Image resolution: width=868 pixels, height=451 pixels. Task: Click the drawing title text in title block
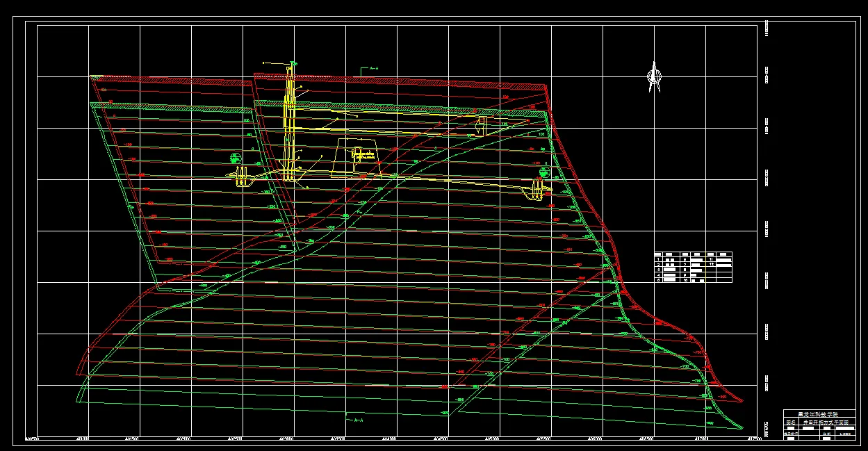[826, 423]
